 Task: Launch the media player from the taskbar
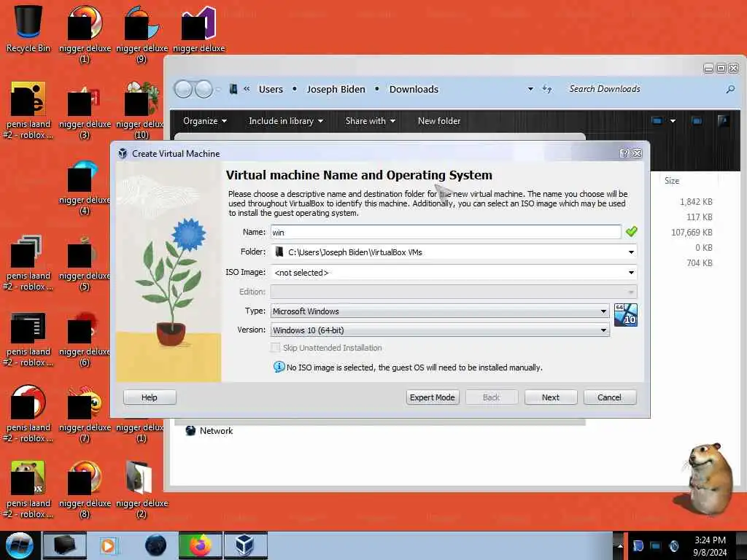(108, 545)
